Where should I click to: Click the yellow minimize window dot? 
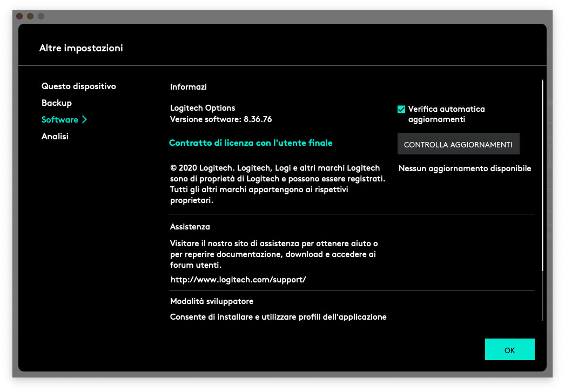click(x=30, y=16)
